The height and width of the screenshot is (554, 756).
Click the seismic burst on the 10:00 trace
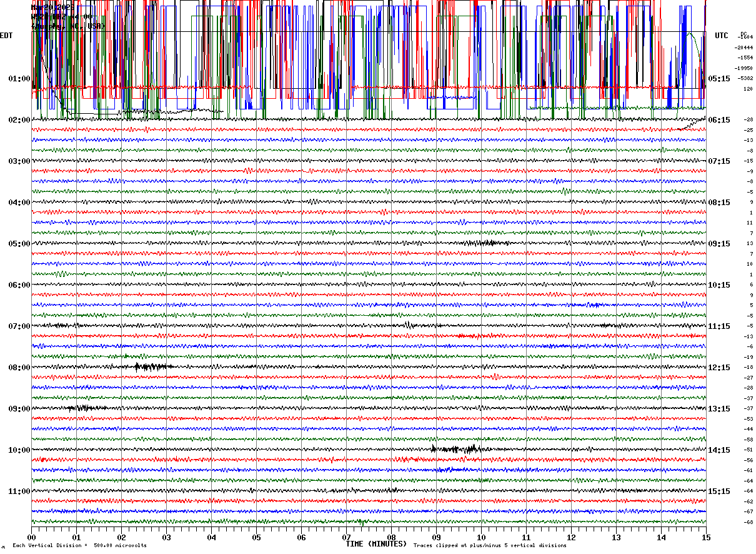[456, 449]
